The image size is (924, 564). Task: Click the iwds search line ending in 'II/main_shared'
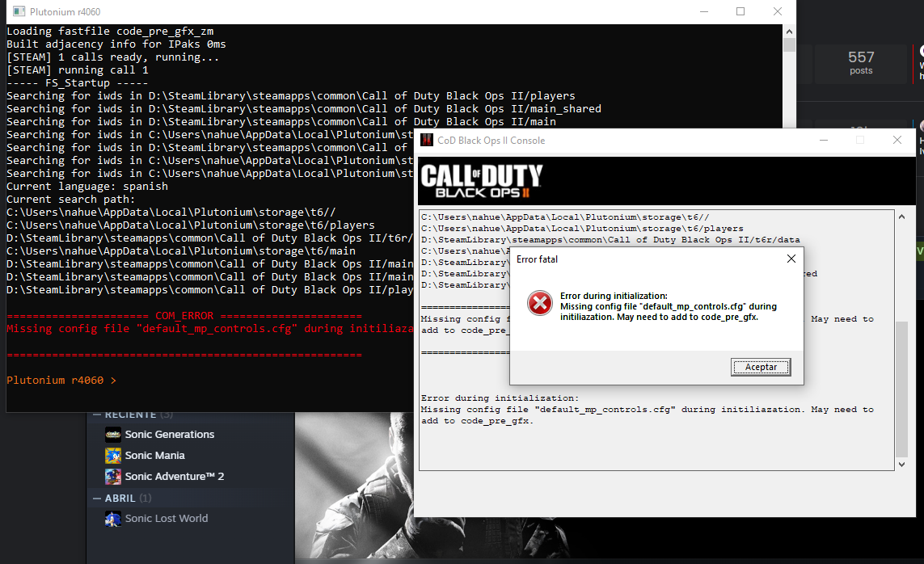pos(304,109)
